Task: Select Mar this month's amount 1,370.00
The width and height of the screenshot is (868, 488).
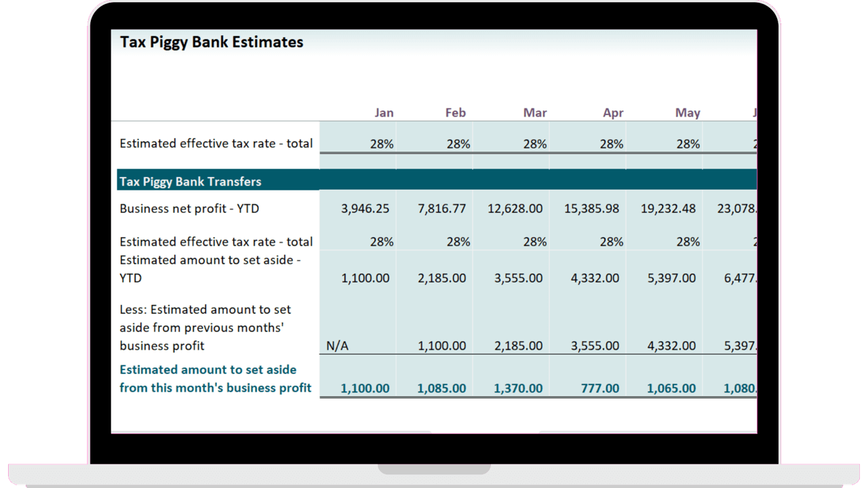Action: [519, 388]
